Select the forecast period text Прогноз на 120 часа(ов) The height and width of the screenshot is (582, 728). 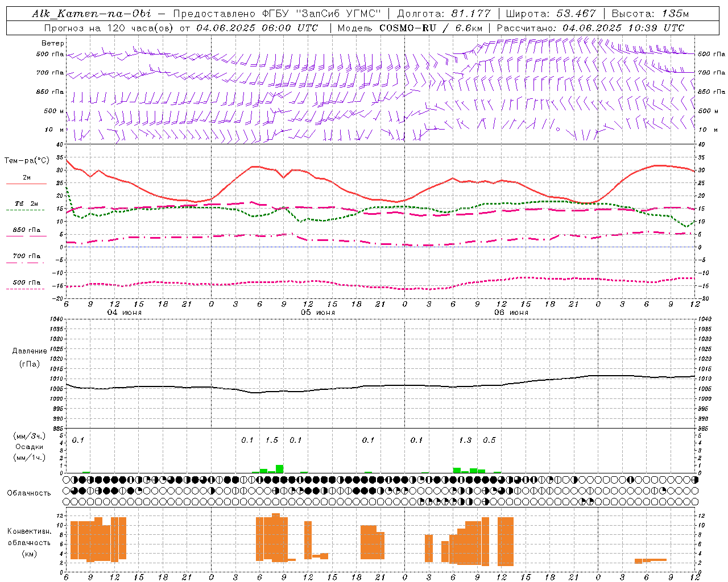109,28
